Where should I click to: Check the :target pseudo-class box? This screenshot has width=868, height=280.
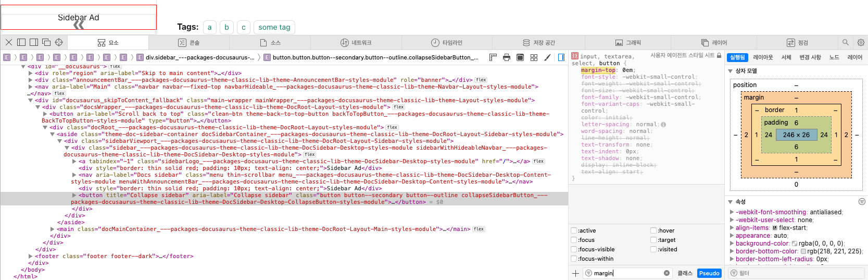point(653,240)
